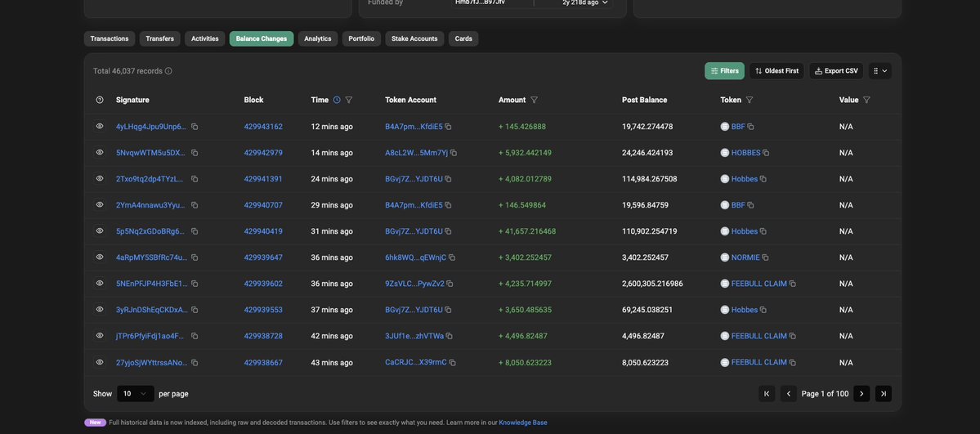Copy signature 4yLHqg4Jpu9Unp6 using copy icon
Viewport: 980px width, 434px height.
coord(195,127)
